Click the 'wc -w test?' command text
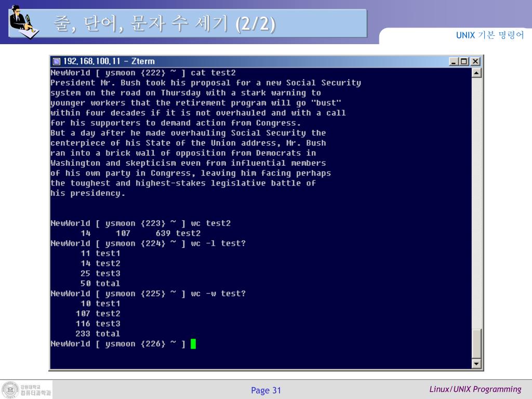 coord(218,294)
